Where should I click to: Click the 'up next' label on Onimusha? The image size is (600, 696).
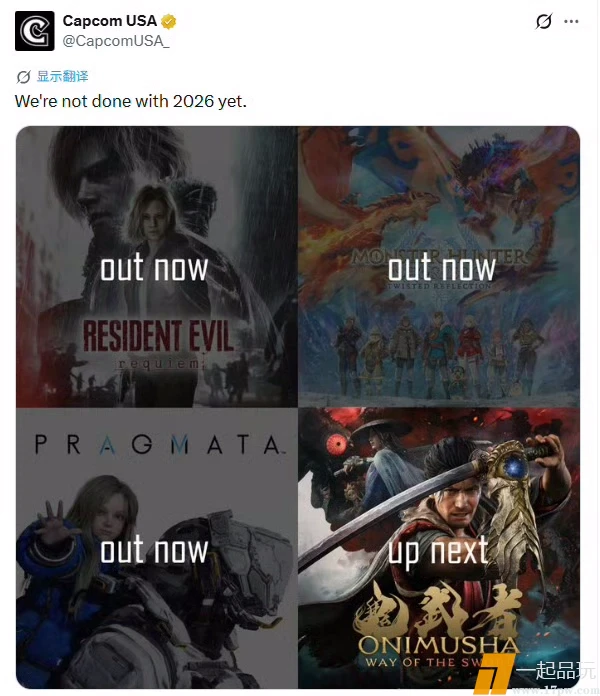(438, 551)
